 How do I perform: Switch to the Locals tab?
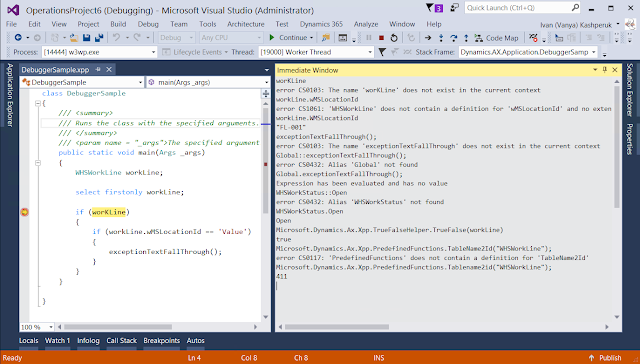29,340
